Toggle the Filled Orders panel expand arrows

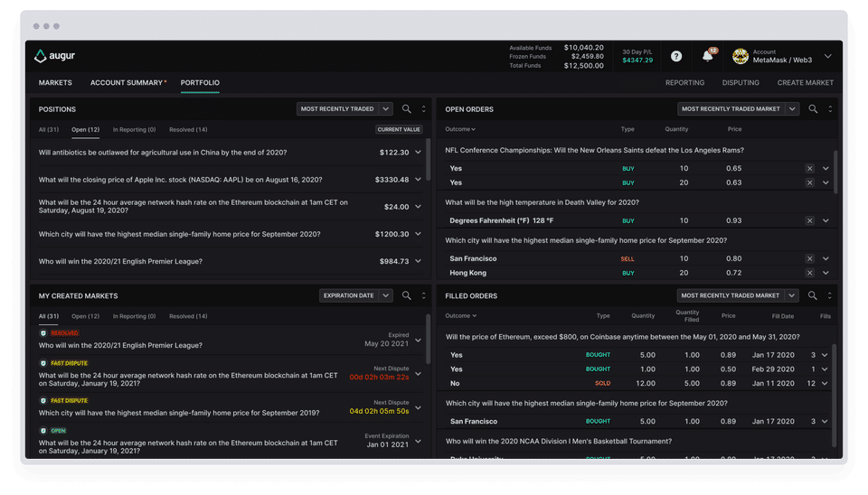(x=829, y=295)
